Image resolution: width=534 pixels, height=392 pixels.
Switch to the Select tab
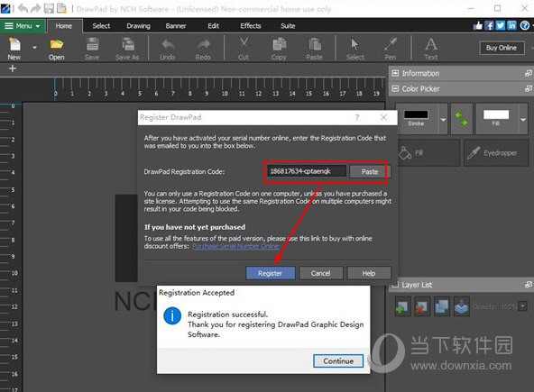(x=101, y=26)
